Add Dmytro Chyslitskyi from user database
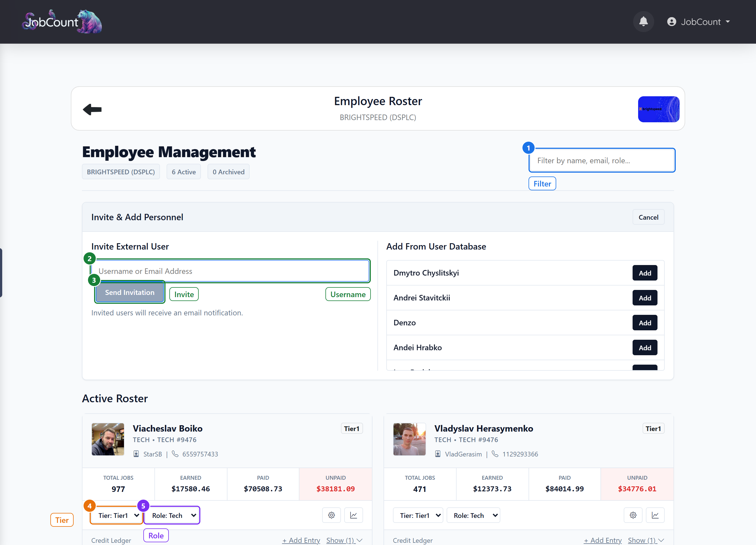The height and width of the screenshot is (545, 756). 645,273
